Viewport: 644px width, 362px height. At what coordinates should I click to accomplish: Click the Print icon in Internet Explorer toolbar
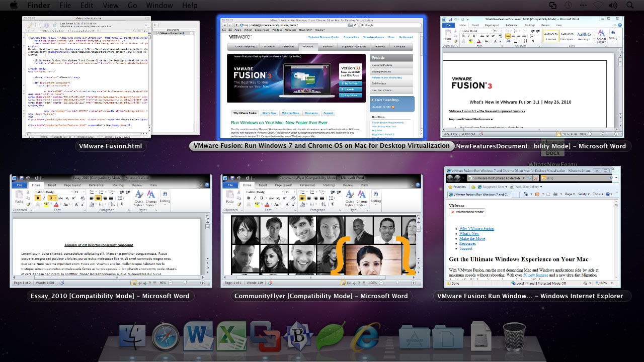tap(555, 194)
